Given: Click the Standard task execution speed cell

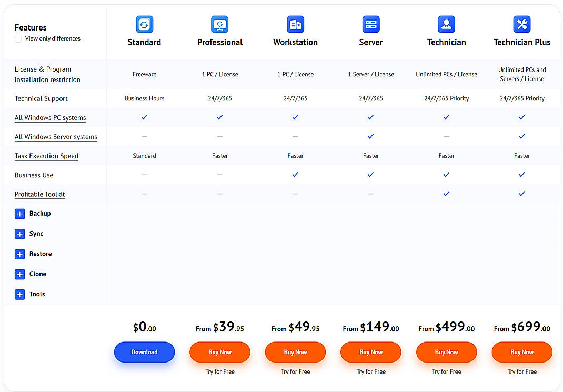Looking at the screenshot, I should point(144,156).
